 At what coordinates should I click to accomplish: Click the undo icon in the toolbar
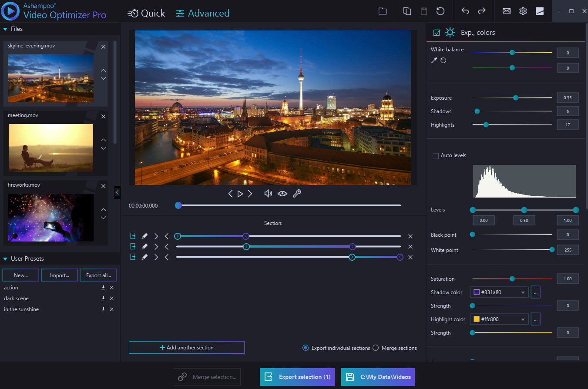[x=465, y=11]
